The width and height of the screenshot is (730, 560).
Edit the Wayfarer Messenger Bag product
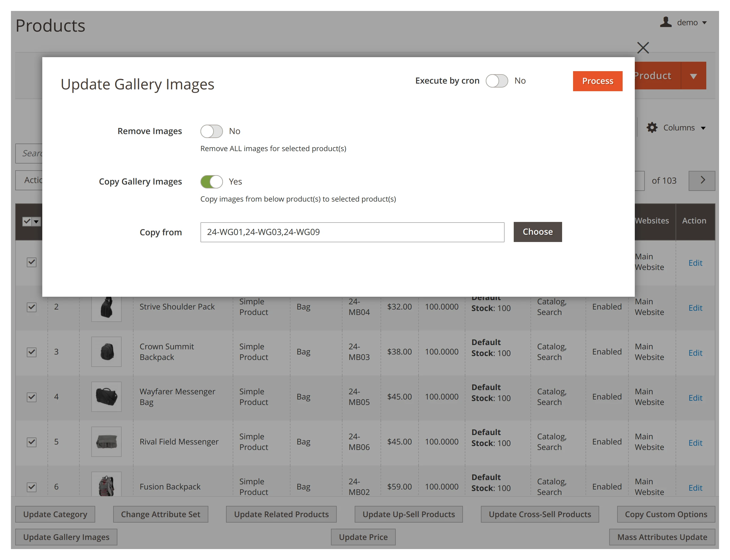pyautogui.click(x=695, y=398)
